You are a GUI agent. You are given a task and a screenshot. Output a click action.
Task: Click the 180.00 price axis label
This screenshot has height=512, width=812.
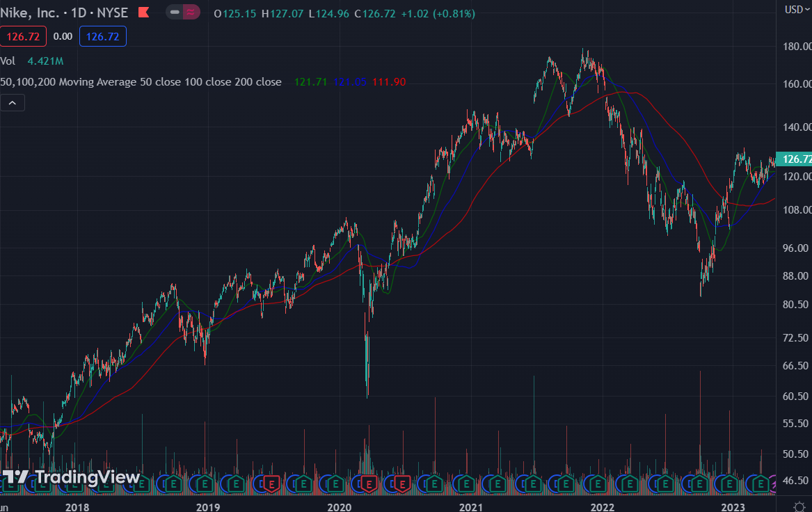797,47
